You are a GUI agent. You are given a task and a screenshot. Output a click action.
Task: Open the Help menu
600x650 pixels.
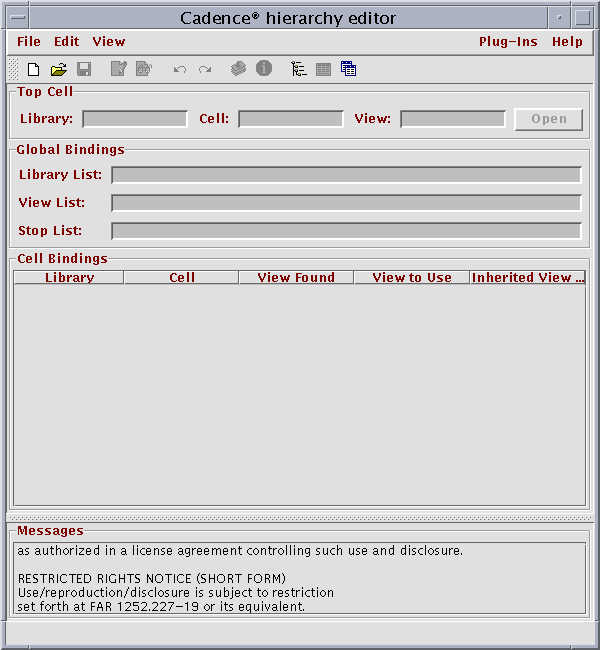click(567, 42)
